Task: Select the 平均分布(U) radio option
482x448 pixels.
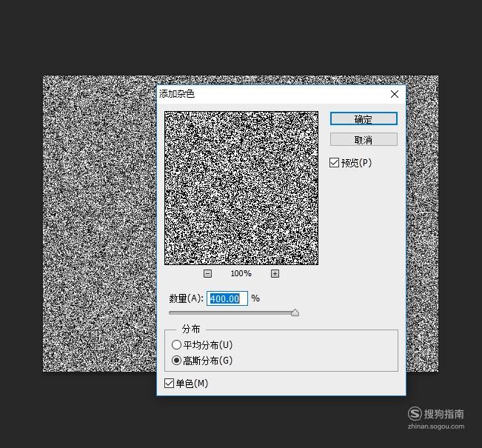Action: pyautogui.click(x=176, y=344)
